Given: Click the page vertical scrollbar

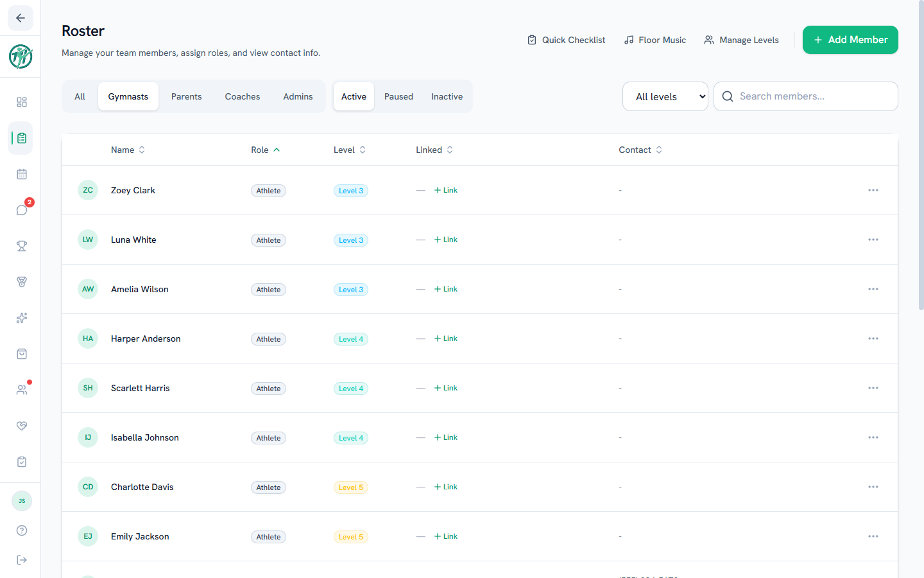Looking at the screenshot, I should [x=921, y=156].
